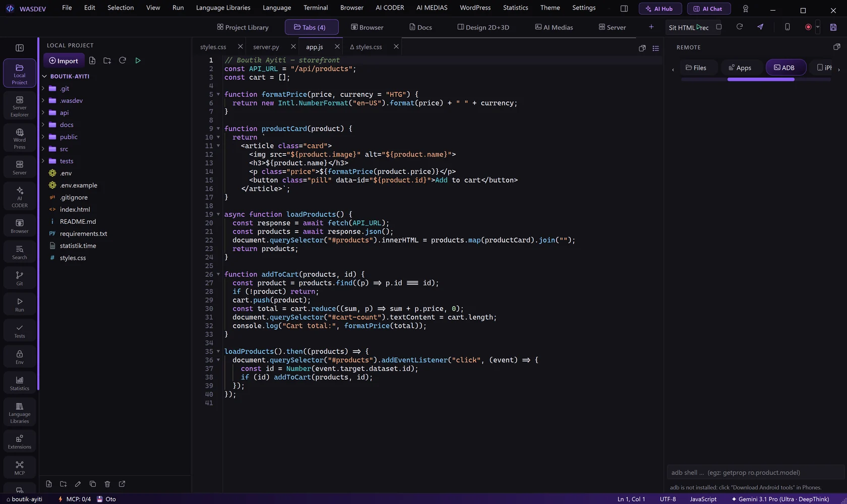Click the new file icon beside Import
847x504 pixels.
(x=92, y=60)
